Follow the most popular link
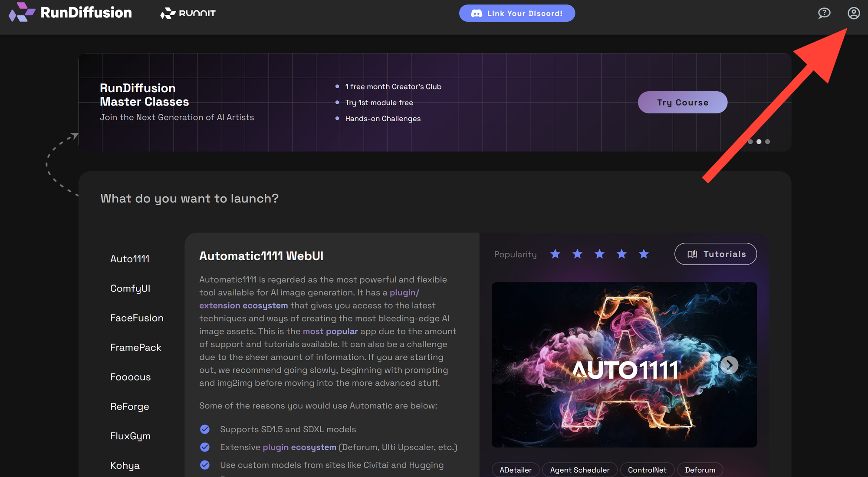The image size is (868, 477). (x=330, y=331)
